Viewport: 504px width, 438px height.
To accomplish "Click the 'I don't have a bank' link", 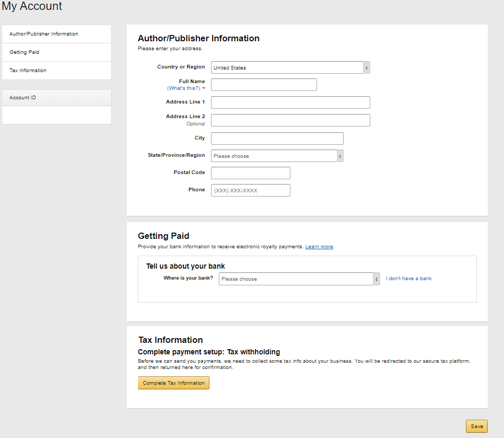I will (x=409, y=279).
